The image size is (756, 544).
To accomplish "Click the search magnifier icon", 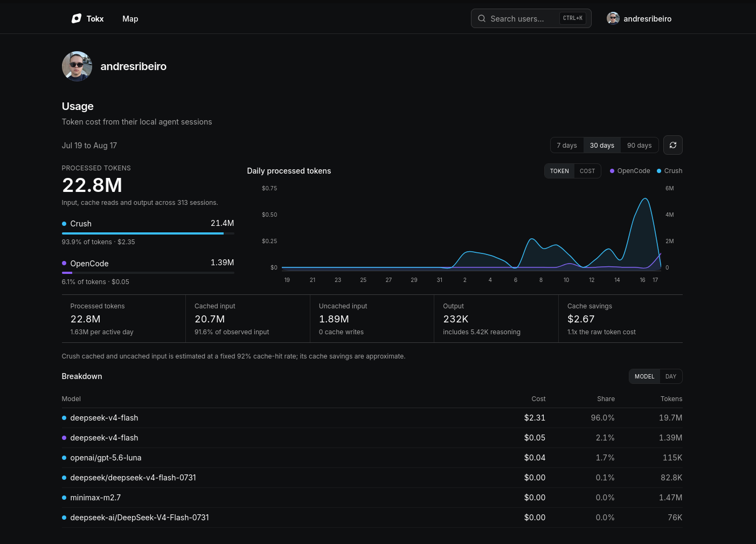I will (482, 18).
